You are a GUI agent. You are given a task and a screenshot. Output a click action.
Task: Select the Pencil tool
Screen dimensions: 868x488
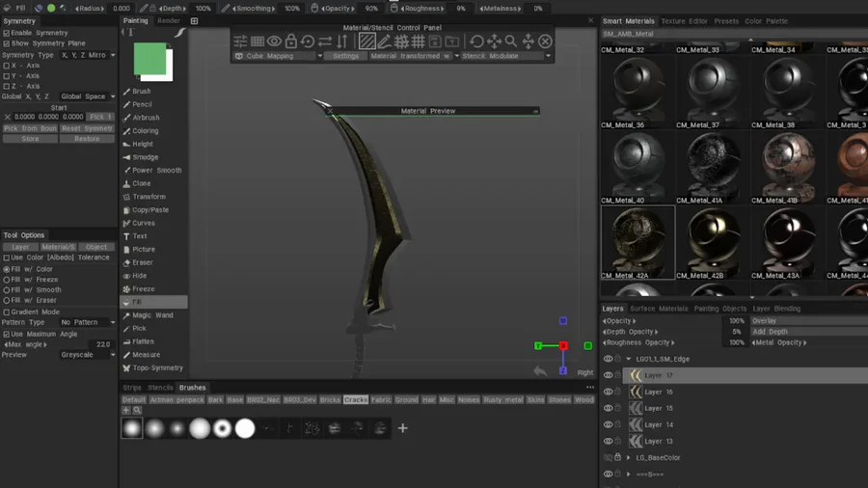[142, 104]
